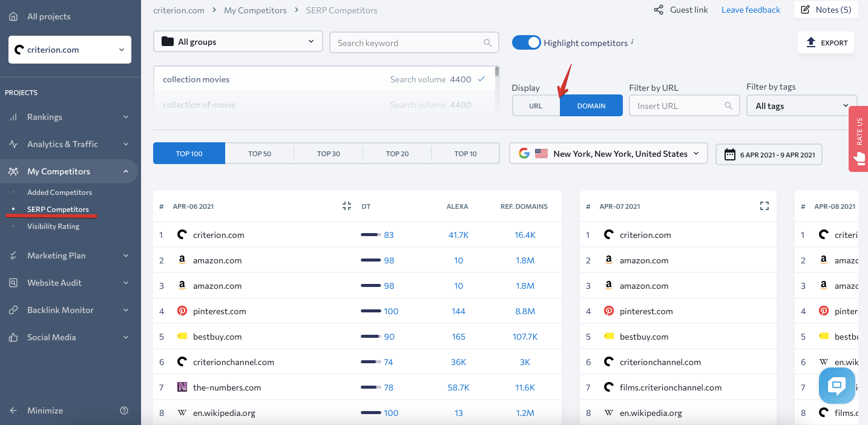Switch to the TOP 50 tab
This screenshot has width=868, height=425.
coord(260,154)
